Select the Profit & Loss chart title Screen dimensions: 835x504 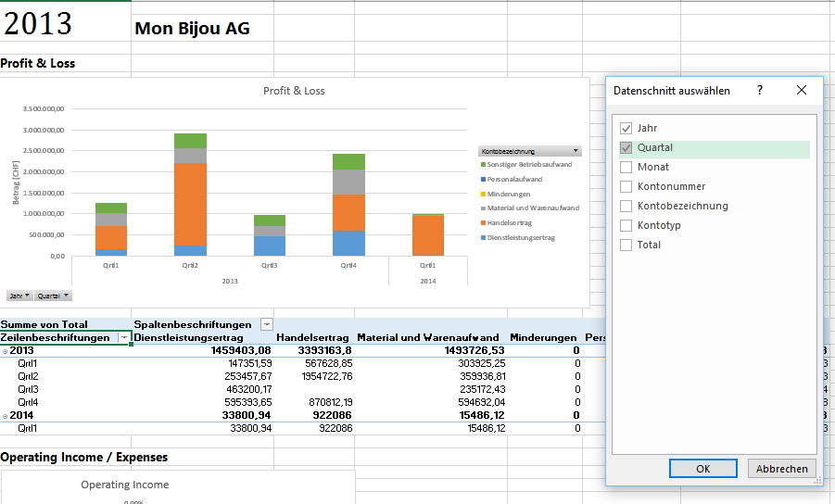point(294,91)
